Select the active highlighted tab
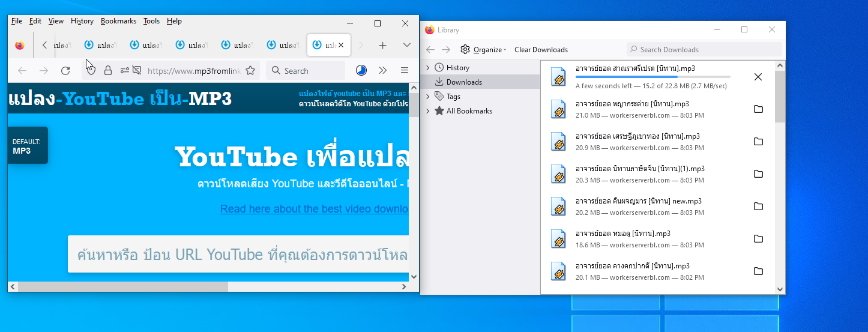 pyautogui.click(x=329, y=45)
